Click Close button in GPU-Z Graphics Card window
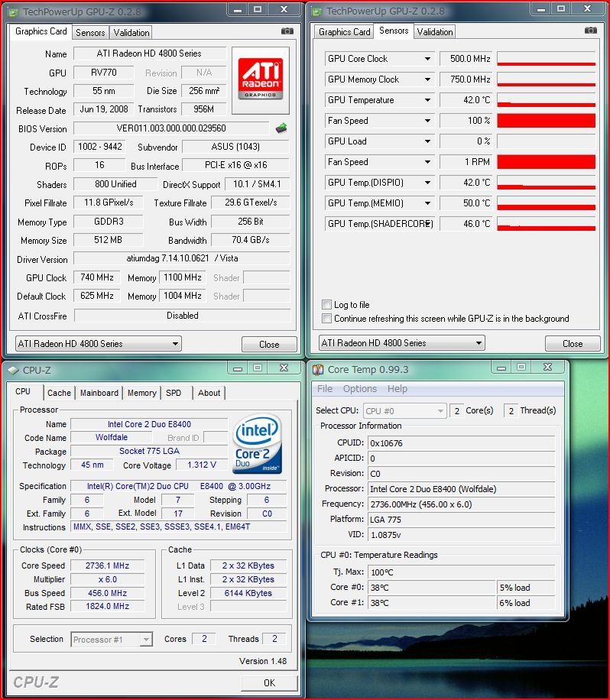 point(269,344)
